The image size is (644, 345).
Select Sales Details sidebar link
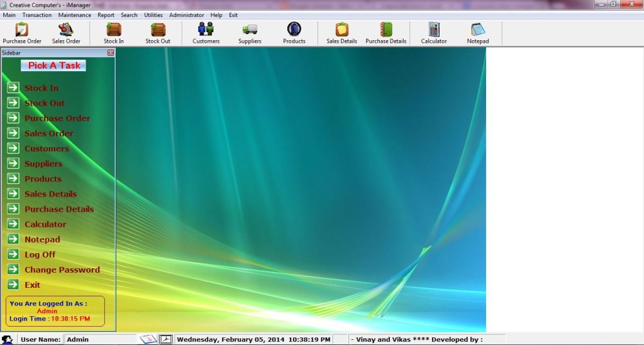50,194
